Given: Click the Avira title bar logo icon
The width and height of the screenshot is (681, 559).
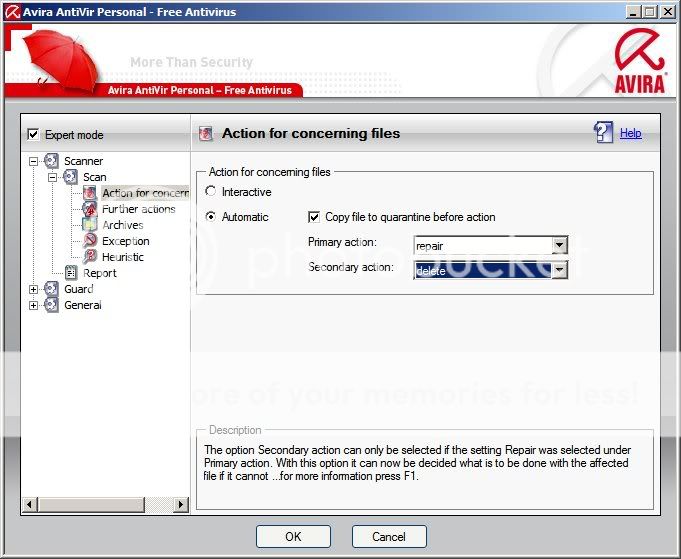Looking at the screenshot, I should (12, 12).
